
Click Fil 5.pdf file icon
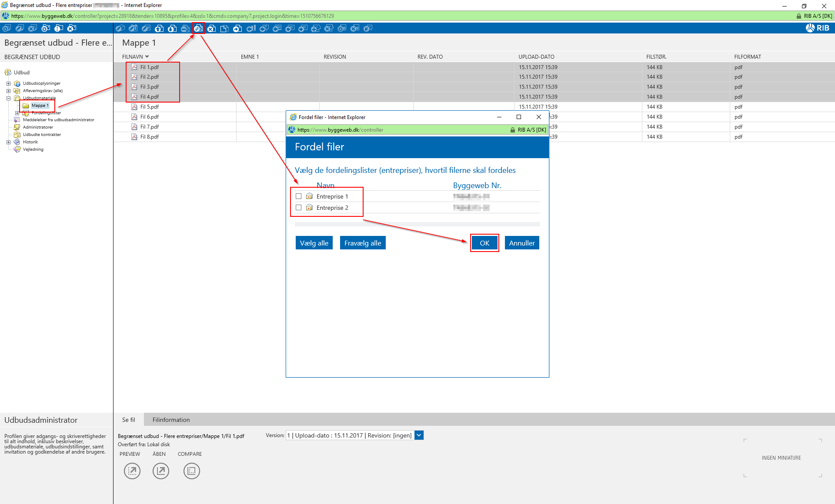coord(134,107)
